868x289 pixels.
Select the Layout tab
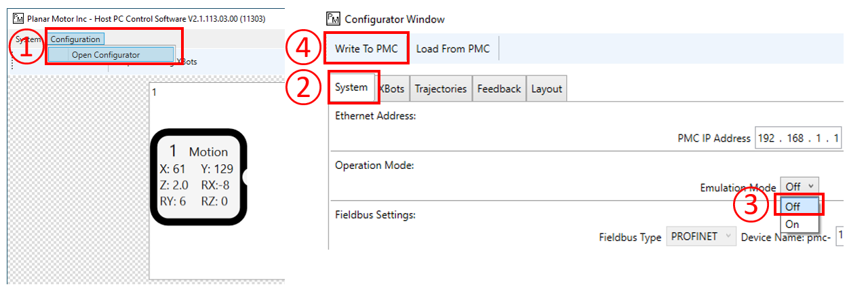point(547,89)
